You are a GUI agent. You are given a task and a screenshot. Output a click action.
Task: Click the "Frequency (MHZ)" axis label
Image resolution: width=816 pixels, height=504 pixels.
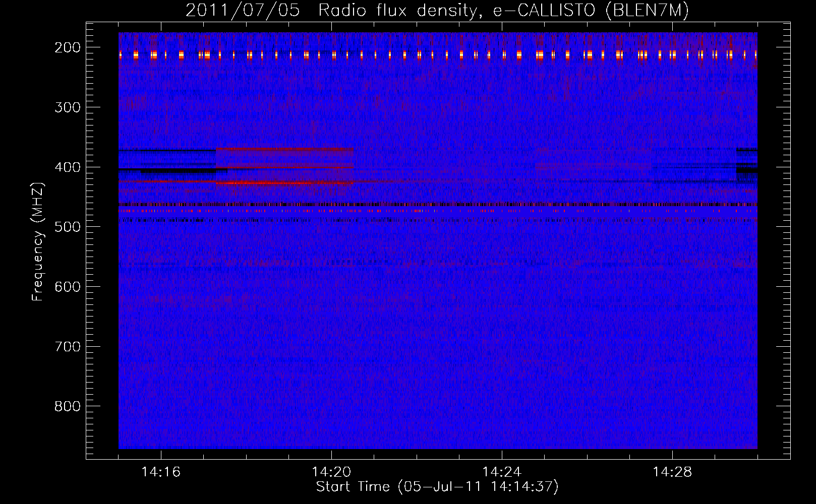point(38,241)
